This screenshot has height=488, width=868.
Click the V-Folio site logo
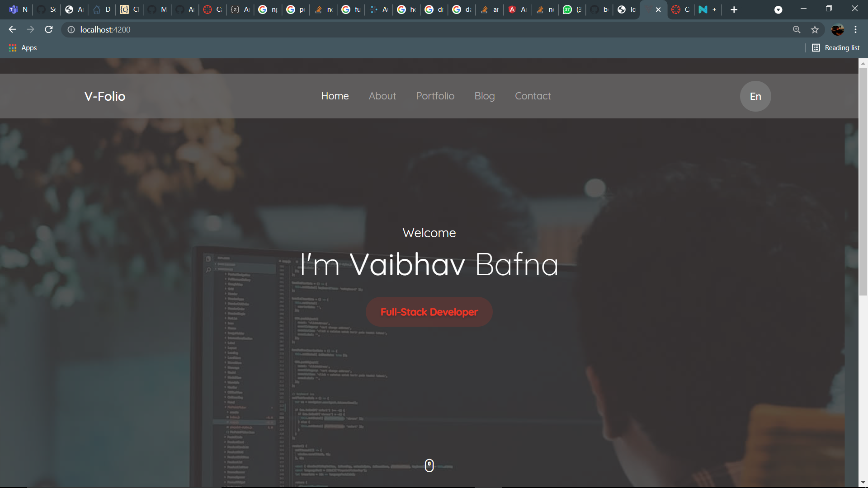pyautogui.click(x=104, y=96)
